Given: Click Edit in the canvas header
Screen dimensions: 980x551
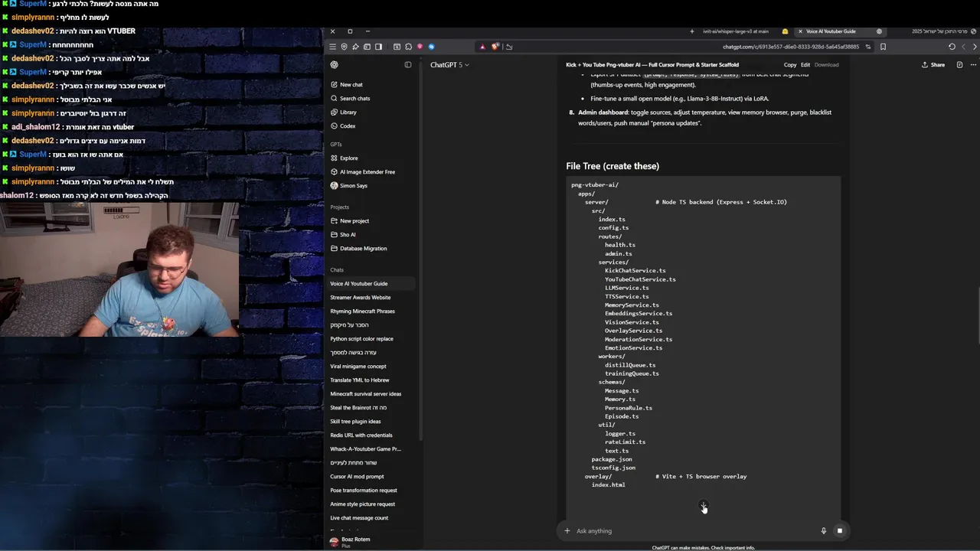Looking at the screenshot, I should [805, 65].
